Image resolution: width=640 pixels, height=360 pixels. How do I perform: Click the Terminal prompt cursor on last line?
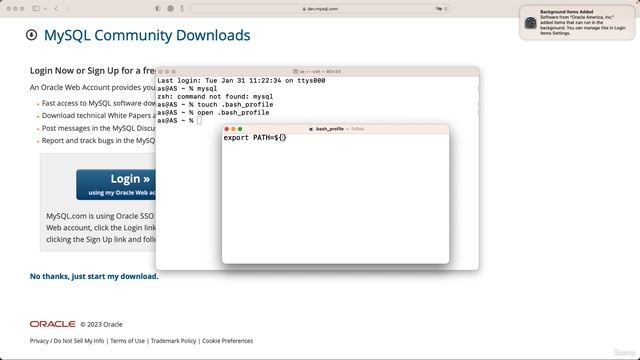(199, 121)
